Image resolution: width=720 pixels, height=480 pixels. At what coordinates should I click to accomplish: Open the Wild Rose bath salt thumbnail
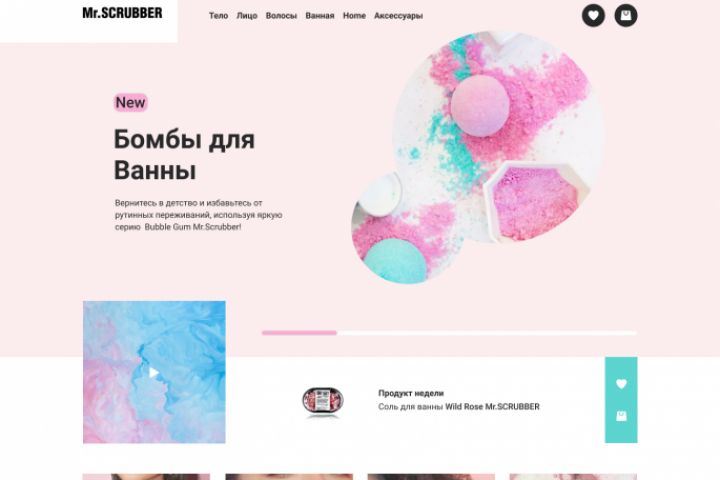[x=323, y=401]
